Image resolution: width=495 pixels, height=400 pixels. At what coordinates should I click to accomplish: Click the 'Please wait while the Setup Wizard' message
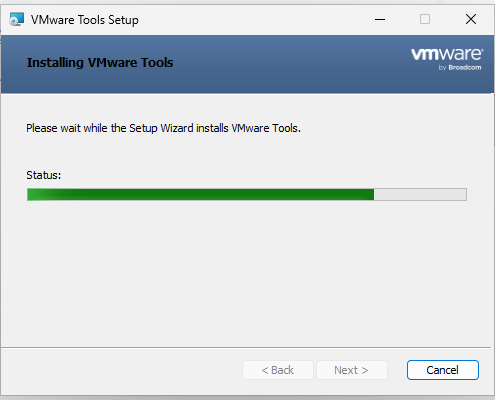click(x=163, y=128)
